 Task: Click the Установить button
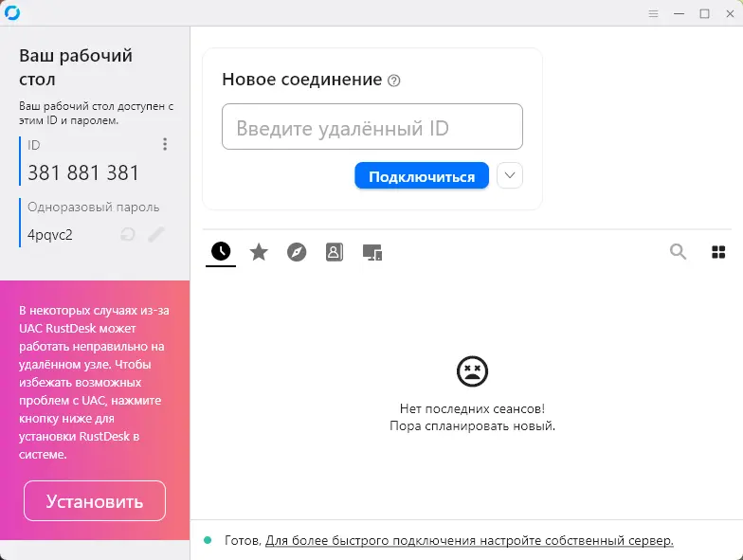pos(95,500)
